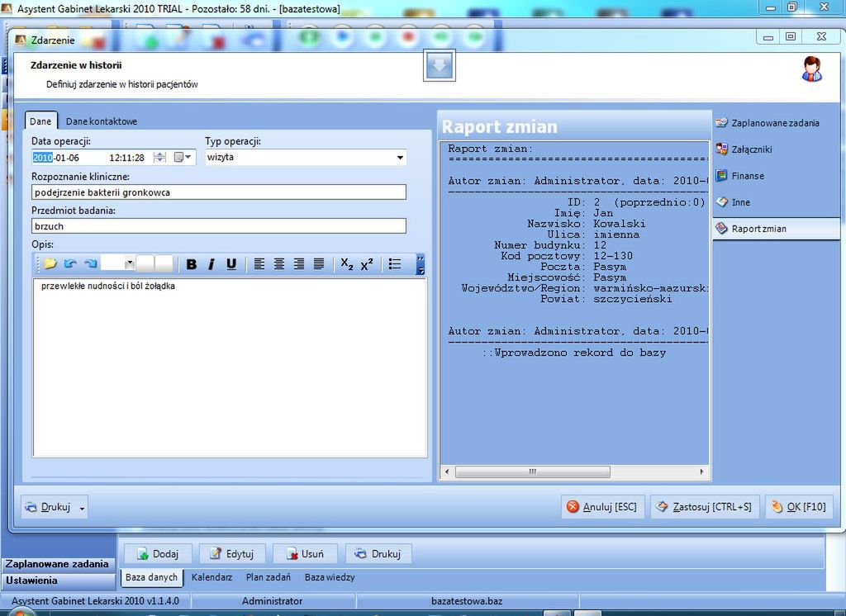Open Zaplanowane zadania side panel
Image resolution: width=846 pixels, height=616 pixels.
pos(775,123)
